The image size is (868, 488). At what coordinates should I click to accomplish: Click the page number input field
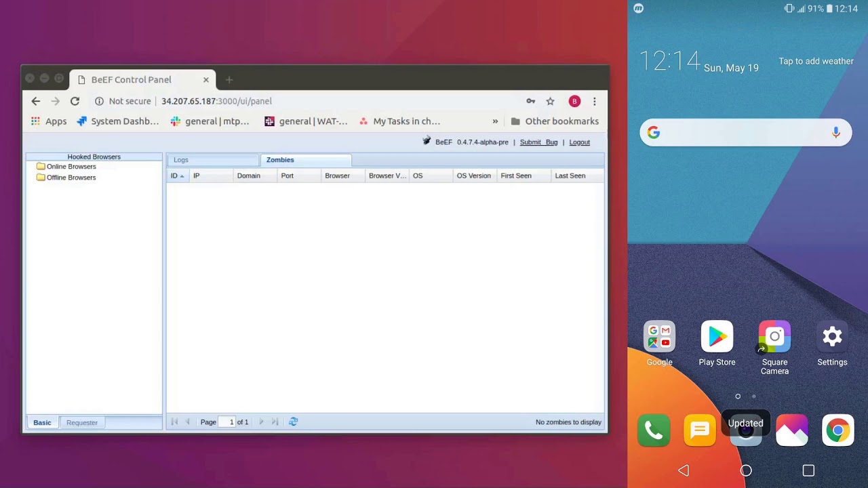(x=226, y=422)
